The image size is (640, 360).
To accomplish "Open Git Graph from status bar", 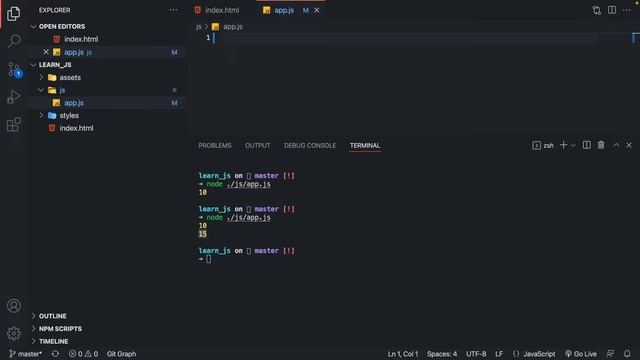I will [x=121, y=354].
